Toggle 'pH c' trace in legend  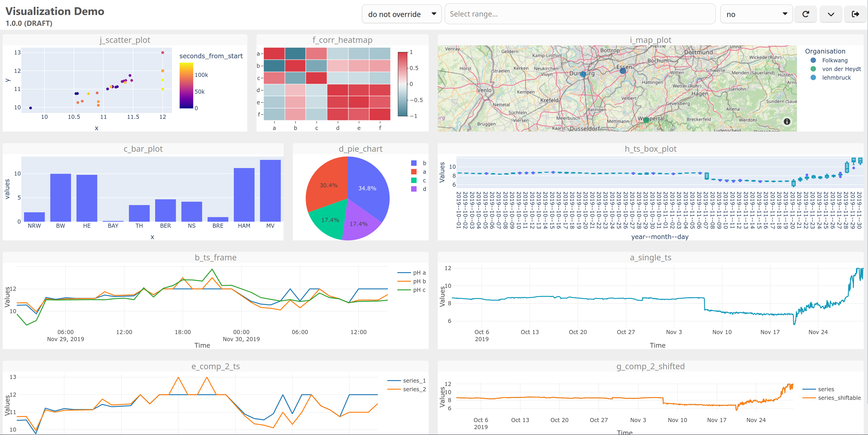click(411, 290)
